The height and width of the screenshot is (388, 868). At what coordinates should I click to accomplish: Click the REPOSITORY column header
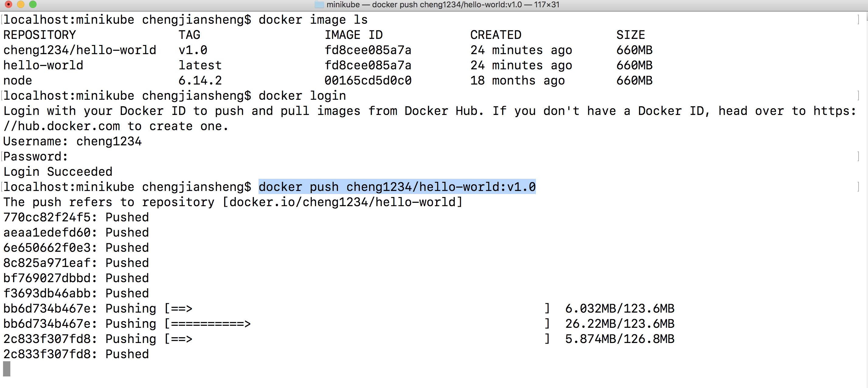(40, 35)
